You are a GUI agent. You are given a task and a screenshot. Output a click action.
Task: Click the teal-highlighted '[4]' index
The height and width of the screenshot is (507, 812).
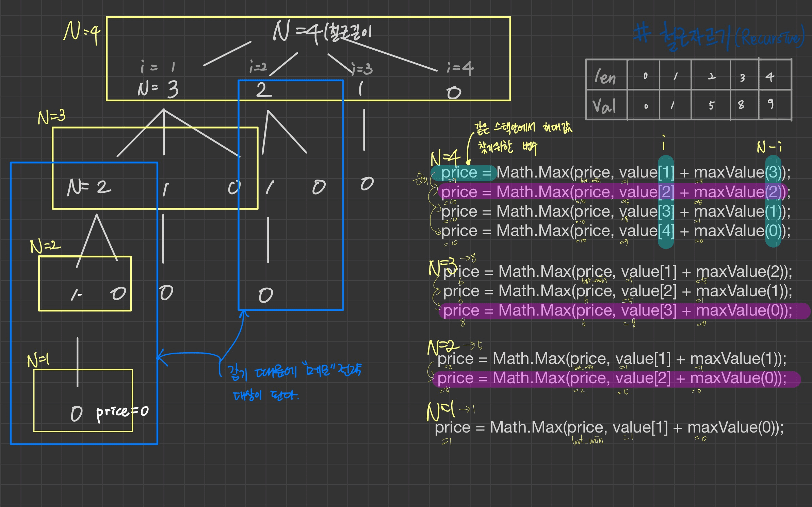tap(666, 231)
